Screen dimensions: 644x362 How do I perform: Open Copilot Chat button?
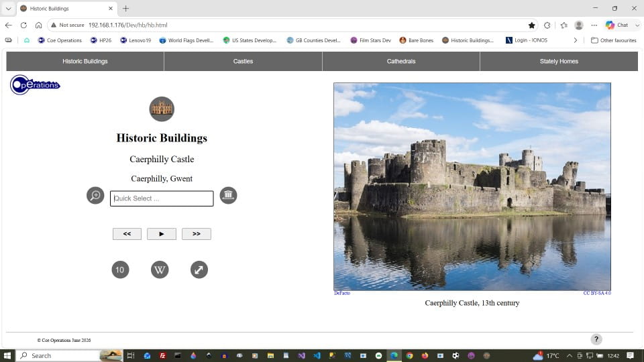617,25
